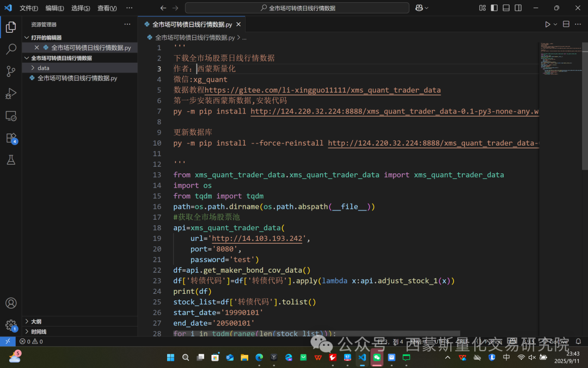Open WeChat from the taskbar
This screenshot has height=368, width=588.
(377, 357)
